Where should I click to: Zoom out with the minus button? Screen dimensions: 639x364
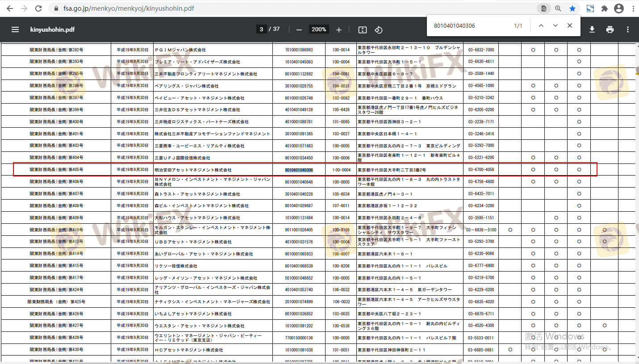(x=299, y=29)
